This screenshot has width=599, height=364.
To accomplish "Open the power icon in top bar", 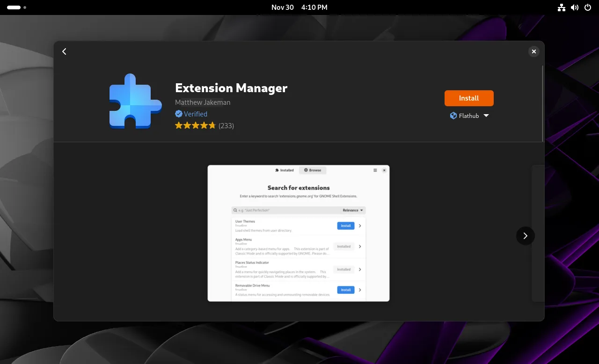I will coord(588,7).
